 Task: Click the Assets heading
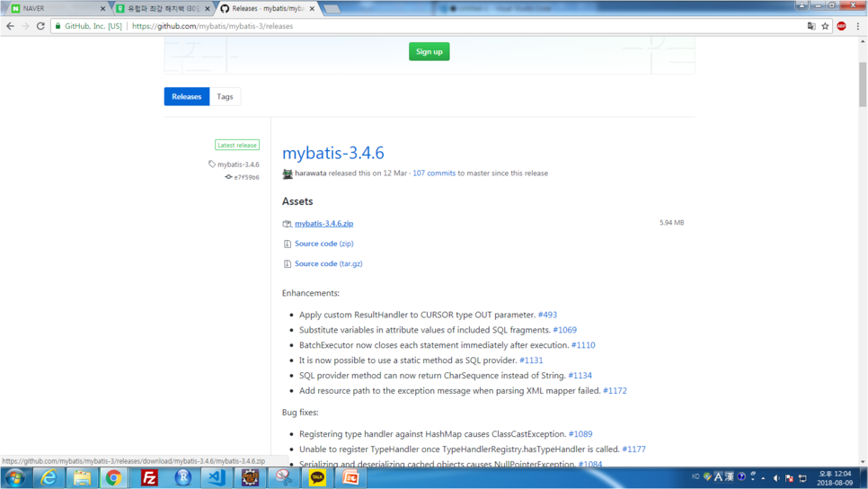[297, 201]
